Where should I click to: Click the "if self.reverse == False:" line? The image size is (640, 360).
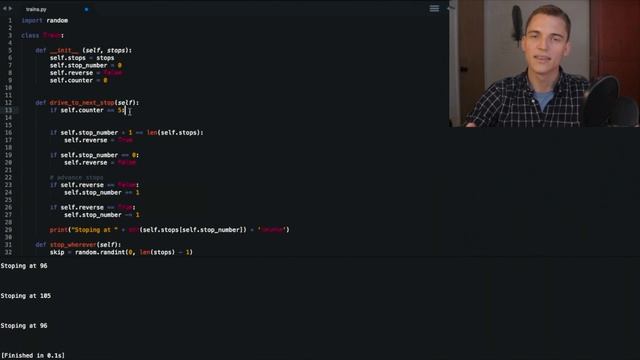(94, 185)
